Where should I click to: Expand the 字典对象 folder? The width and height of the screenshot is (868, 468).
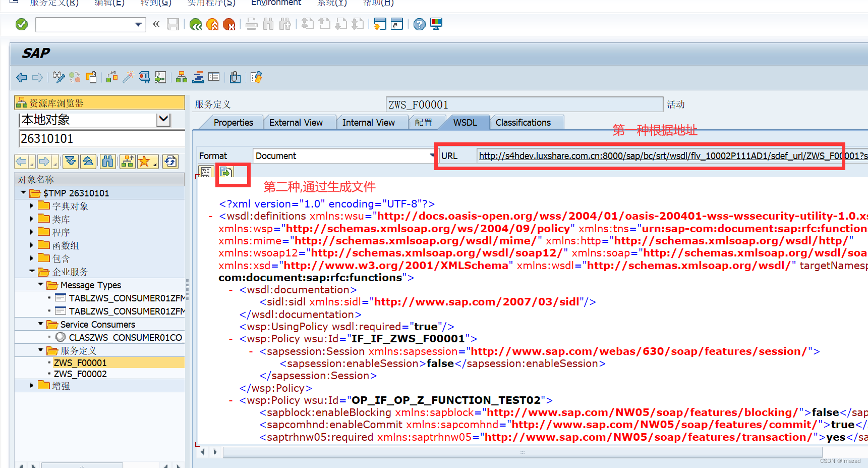click(x=32, y=206)
